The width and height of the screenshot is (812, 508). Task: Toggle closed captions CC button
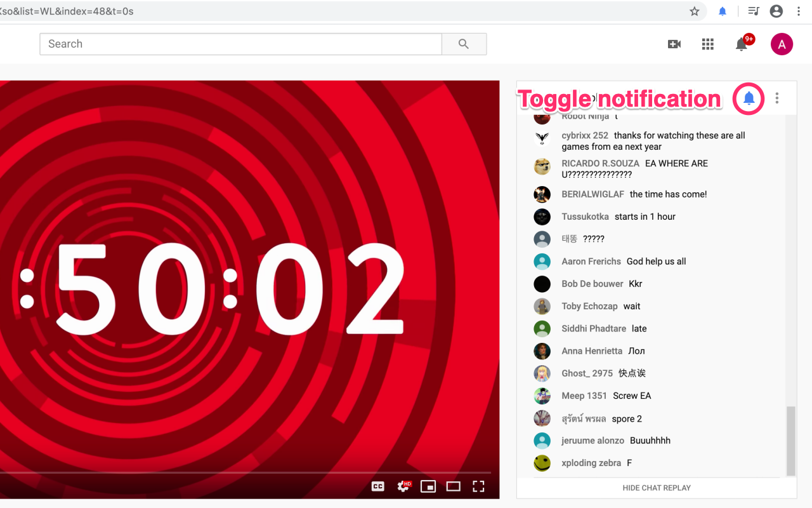[x=378, y=486]
